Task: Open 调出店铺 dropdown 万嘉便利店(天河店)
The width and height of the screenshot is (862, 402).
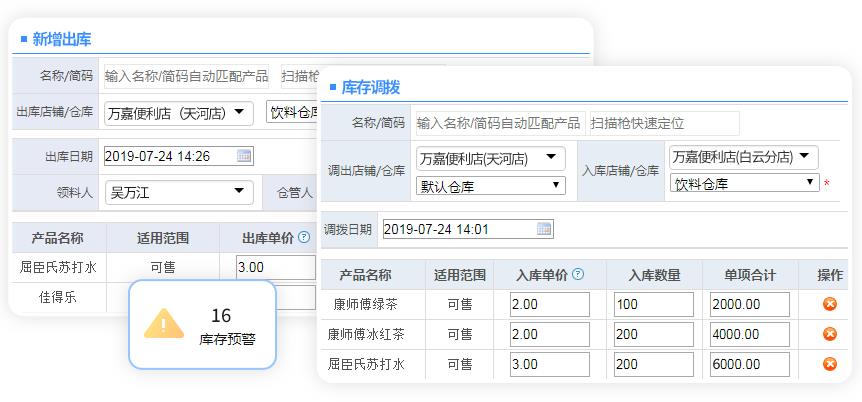Action: pyautogui.click(x=491, y=158)
